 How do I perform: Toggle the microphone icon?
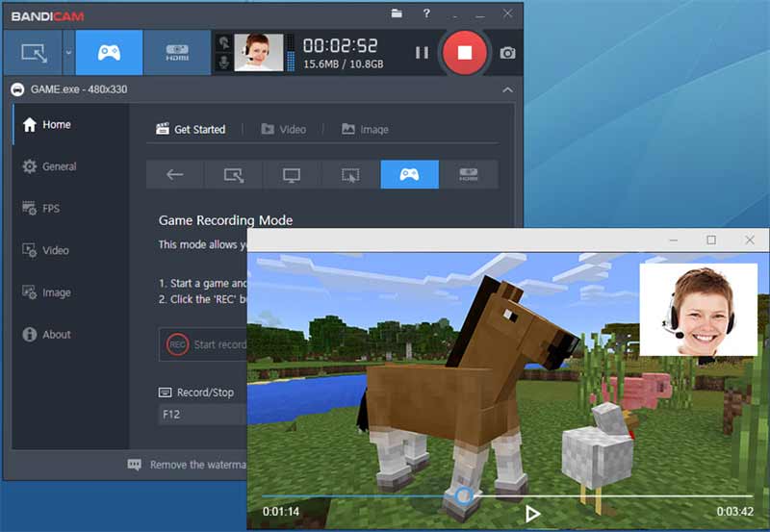[x=224, y=63]
